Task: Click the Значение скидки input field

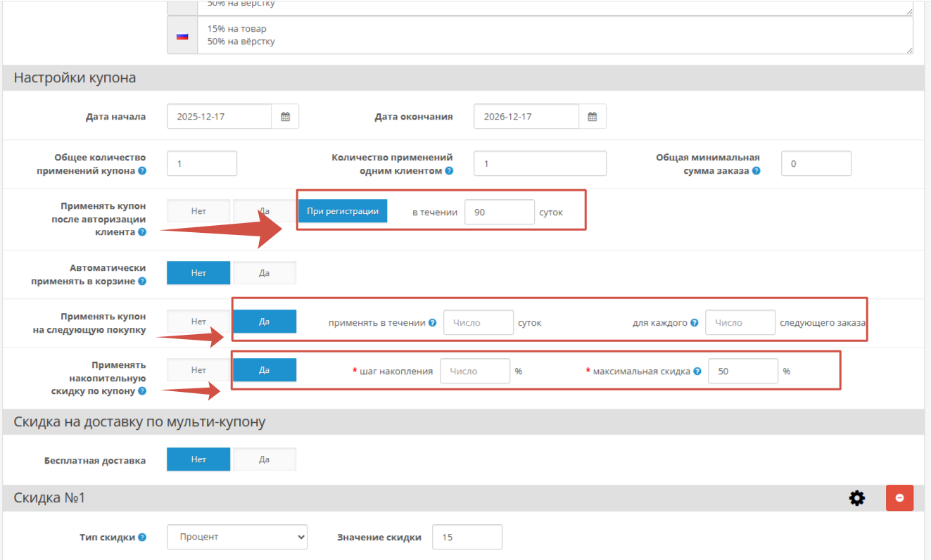Action: [x=467, y=537]
